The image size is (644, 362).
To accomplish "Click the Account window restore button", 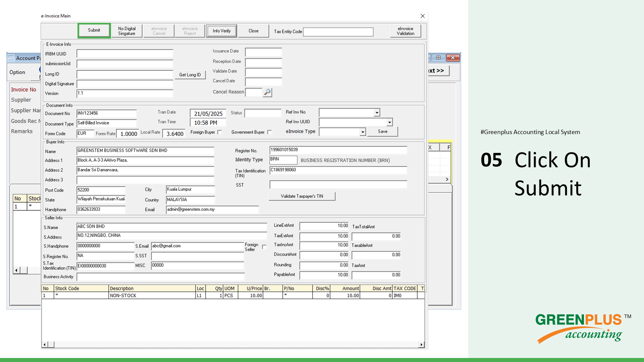I will 438,58.
